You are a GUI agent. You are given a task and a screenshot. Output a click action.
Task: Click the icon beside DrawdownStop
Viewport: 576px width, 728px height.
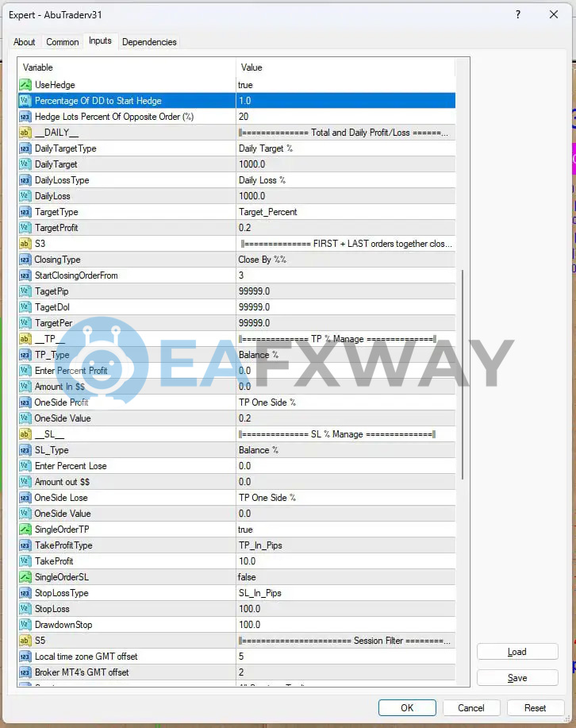click(x=25, y=625)
